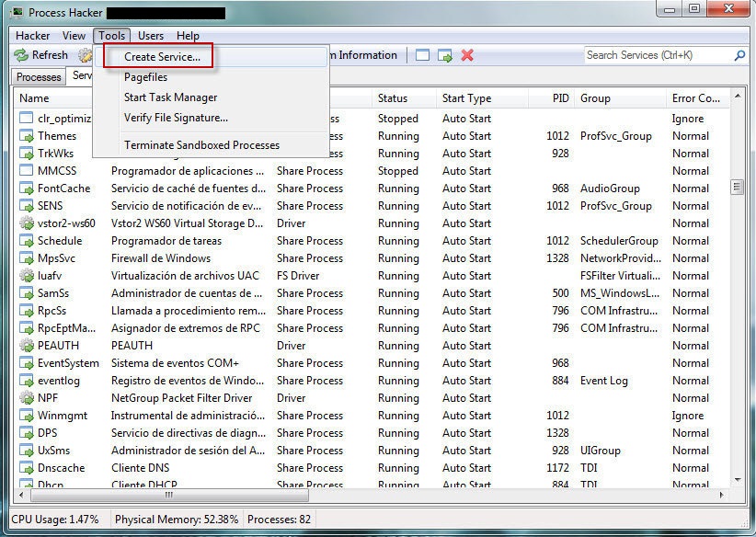756x537 pixels.
Task: Select the 'Firewall de Windows' display name
Action: click(x=161, y=258)
